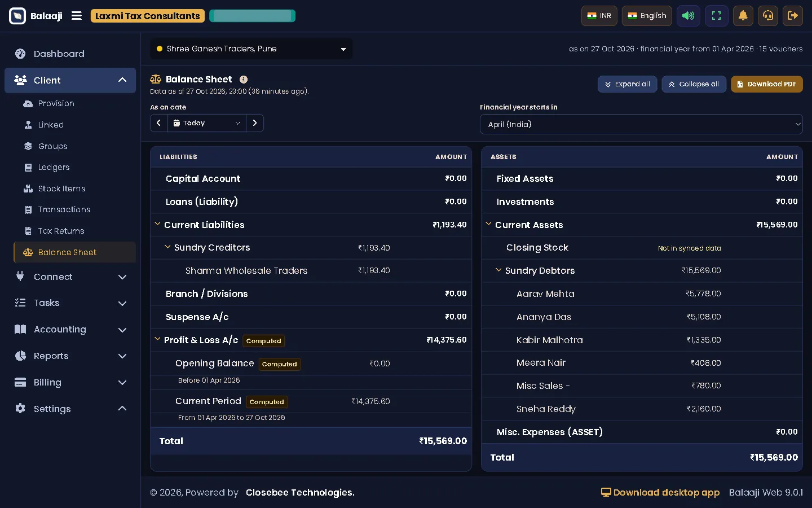812x508 pixels.
Task: Click the Closing Stock row
Action: coord(642,248)
